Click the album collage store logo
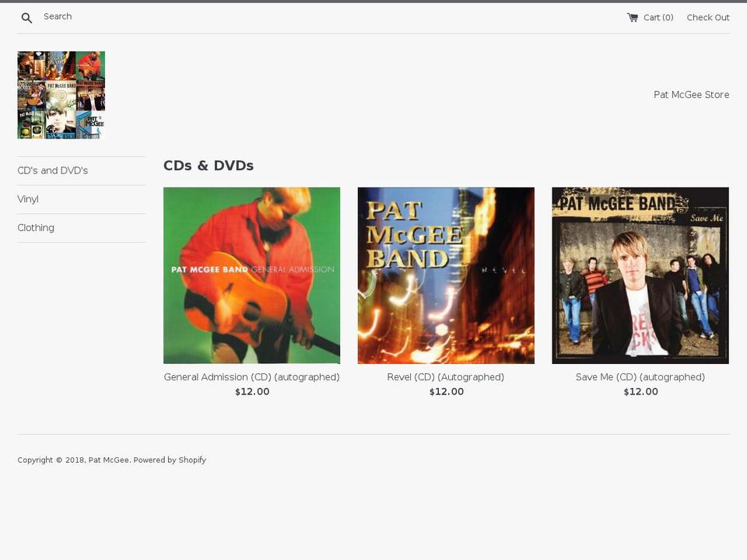This screenshot has width=747, height=560. pyautogui.click(x=61, y=95)
